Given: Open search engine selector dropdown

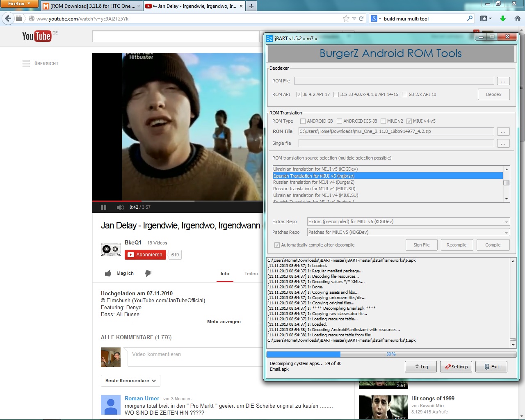Looking at the screenshot, I should click(x=376, y=18).
